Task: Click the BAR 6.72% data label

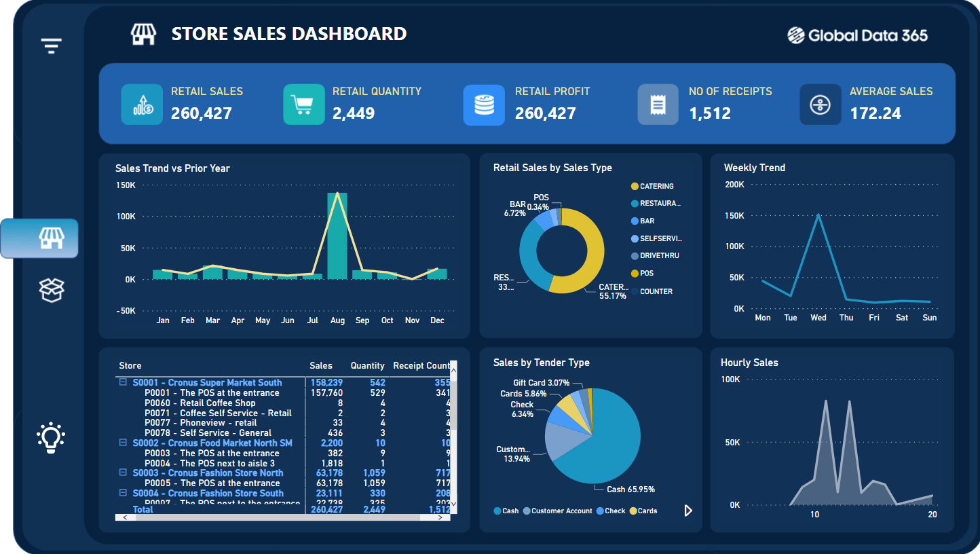Action: [514, 208]
